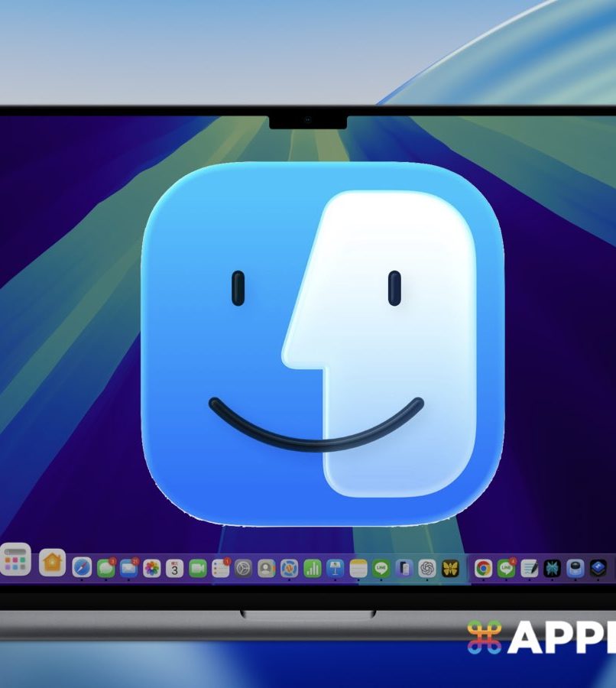Open Mail from the dock
The width and height of the screenshot is (616, 688).
tap(128, 568)
